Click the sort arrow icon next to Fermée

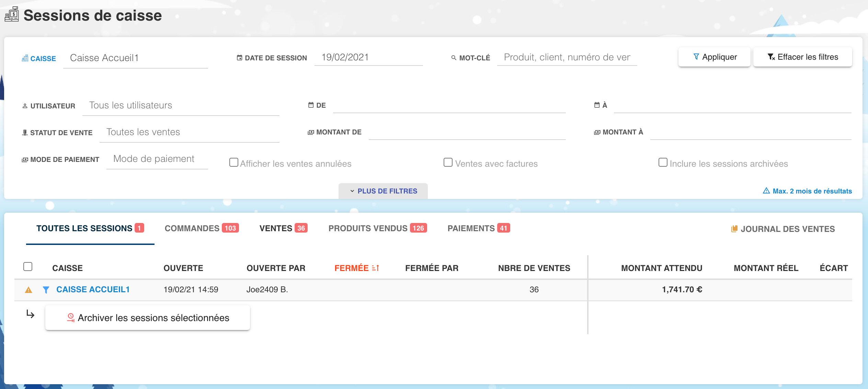tap(376, 268)
